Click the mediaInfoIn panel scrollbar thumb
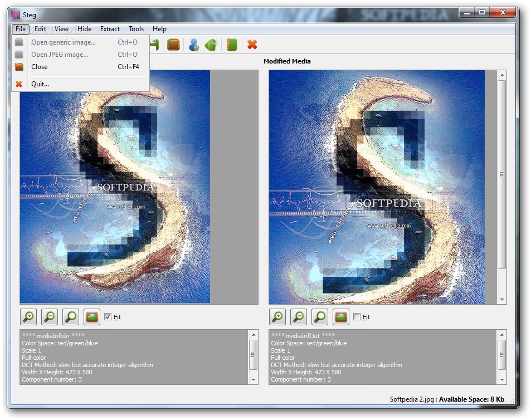The height and width of the screenshot is (420, 531). click(x=254, y=355)
